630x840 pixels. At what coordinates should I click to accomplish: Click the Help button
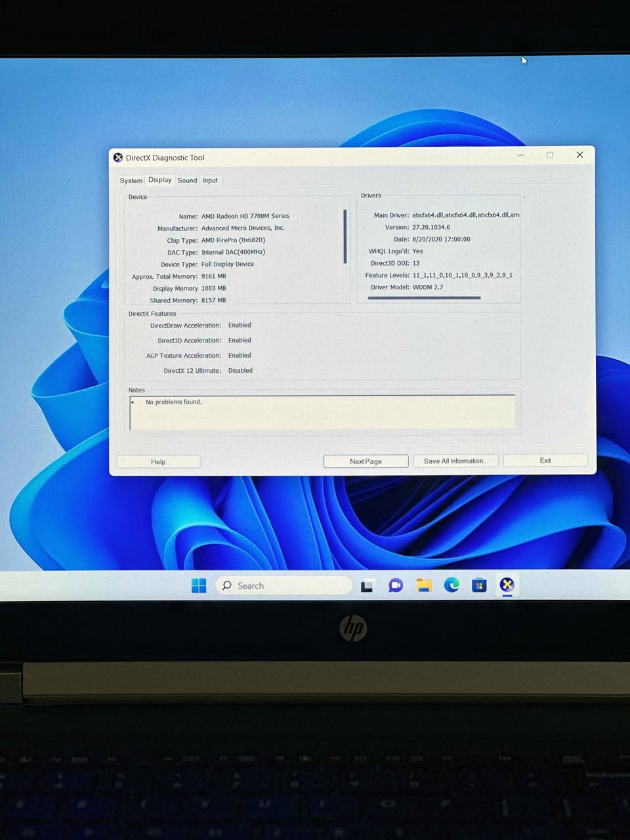click(158, 461)
